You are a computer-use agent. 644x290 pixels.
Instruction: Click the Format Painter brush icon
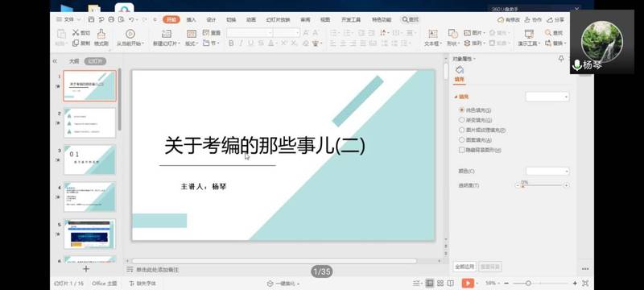coord(101,33)
